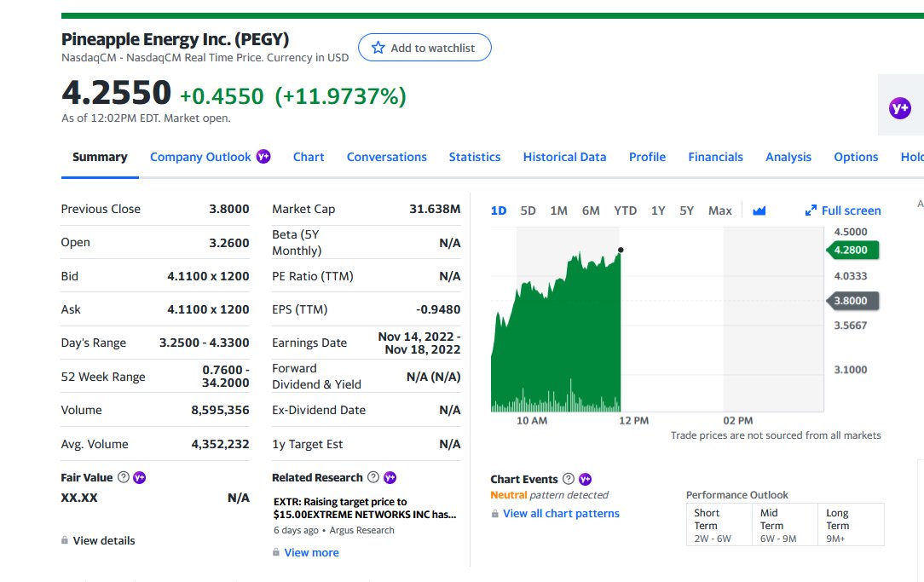Viewport: 924px width, 582px height.
Task: Select the 5Y chart range
Action: pos(686,210)
